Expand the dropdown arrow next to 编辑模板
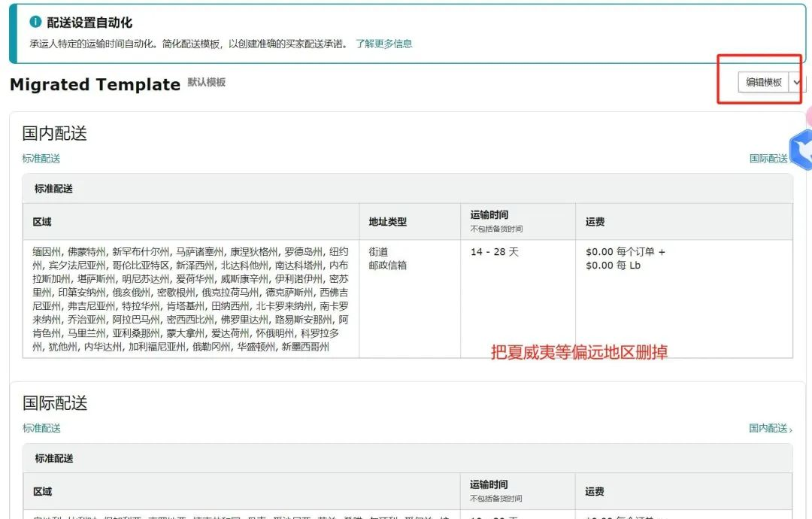812x519 pixels. [796, 82]
